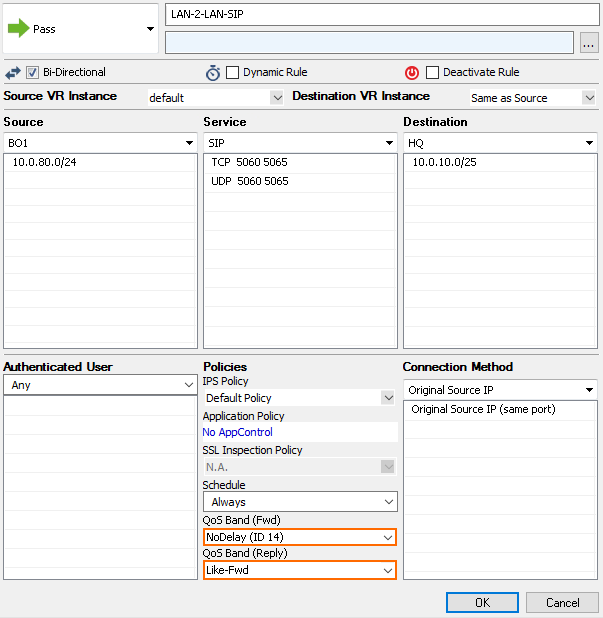Expand the Source BO1 dropdown
The width and height of the screenshot is (603, 618).
100,143
